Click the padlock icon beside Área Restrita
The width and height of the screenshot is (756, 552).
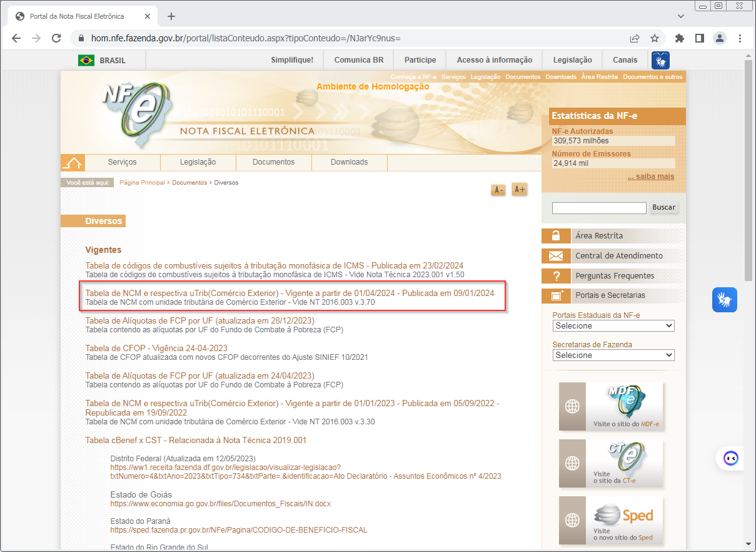pyautogui.click(x=555, y=236)
